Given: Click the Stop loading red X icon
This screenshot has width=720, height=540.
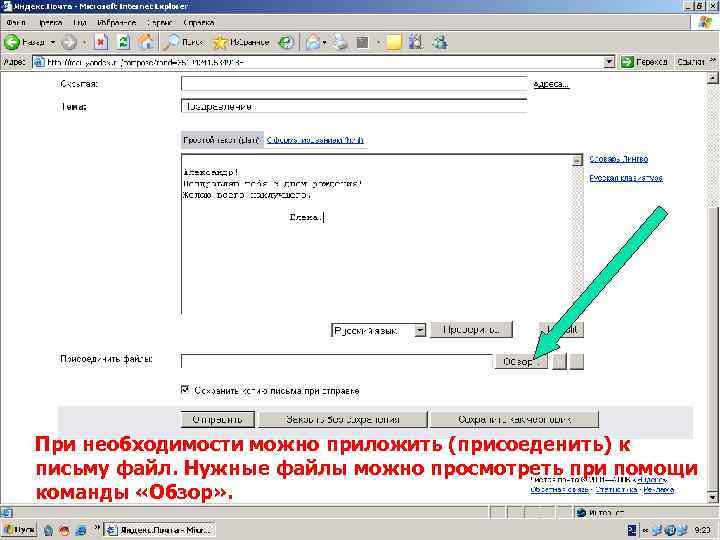Looking at the screenshot, I should pos(101,42).
